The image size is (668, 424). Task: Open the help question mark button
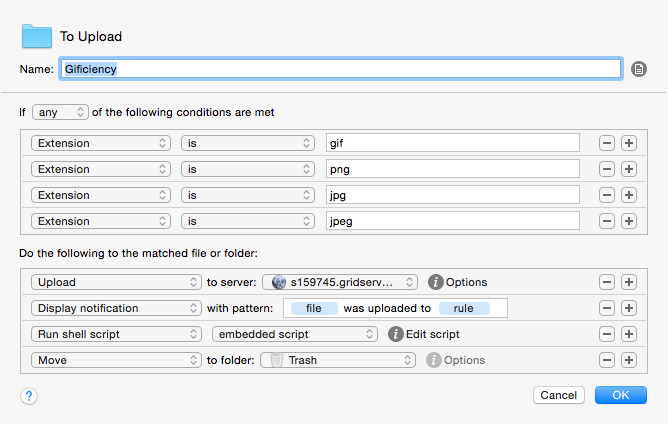point(29,396)
